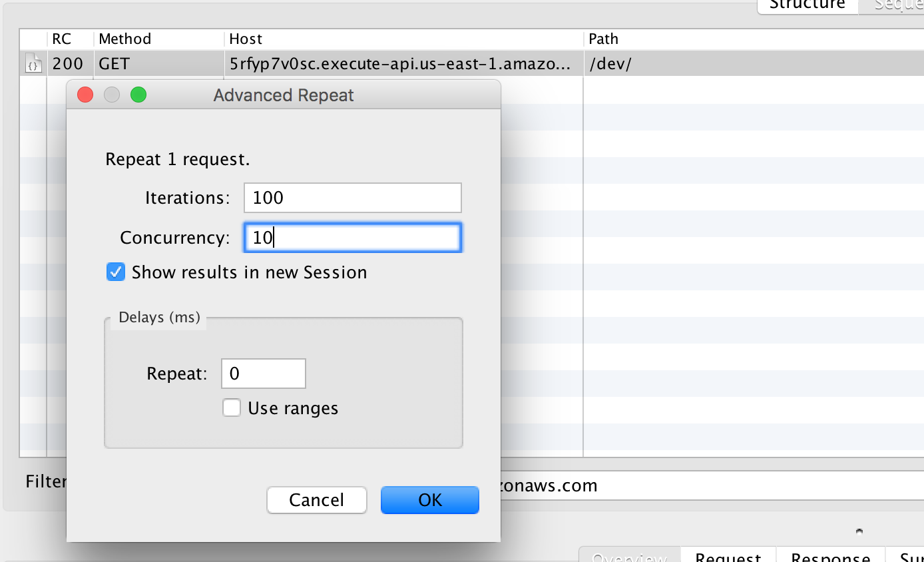Sort by the Method column header
Screen dimensions: 924x562
click(125, 39)
